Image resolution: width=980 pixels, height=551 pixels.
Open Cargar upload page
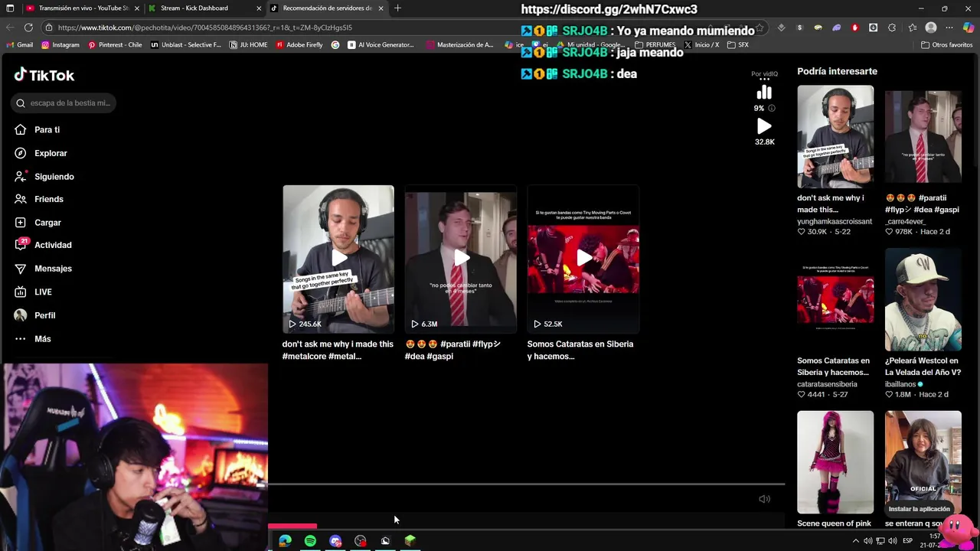click(x=47, y=222)
